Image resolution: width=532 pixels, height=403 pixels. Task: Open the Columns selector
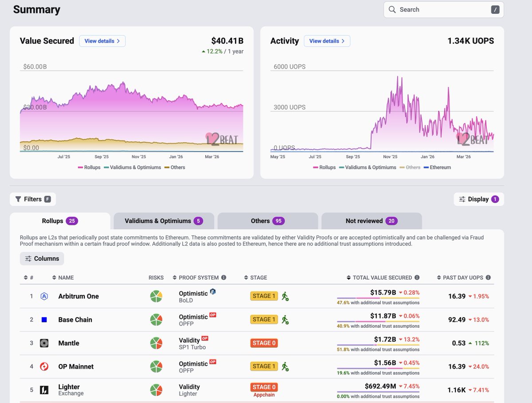coord(42,259)
